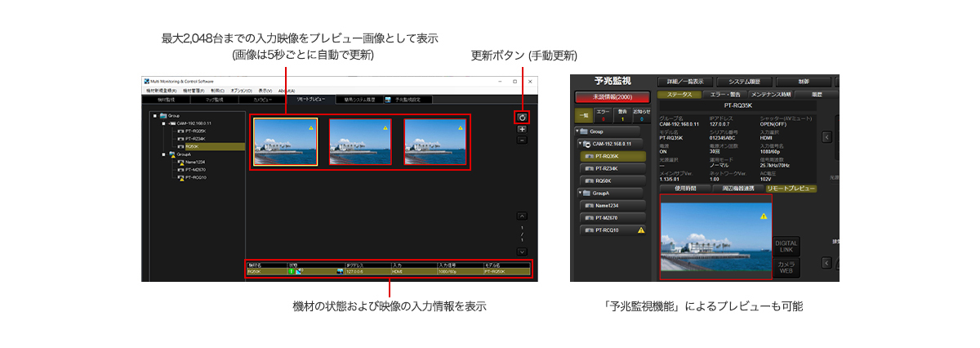Image resolution: width=980 pixels, height=348 pixels.
Task: Click the page-down arrow button
Action: 522,252
